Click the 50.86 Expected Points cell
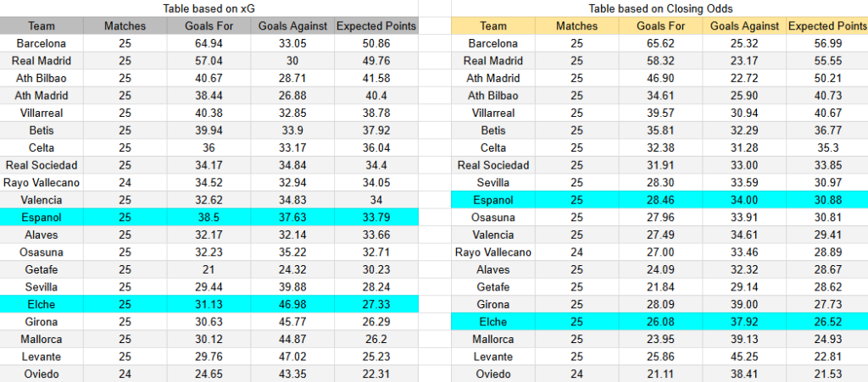Screen dimensions: 868x382 click(376, 43)
